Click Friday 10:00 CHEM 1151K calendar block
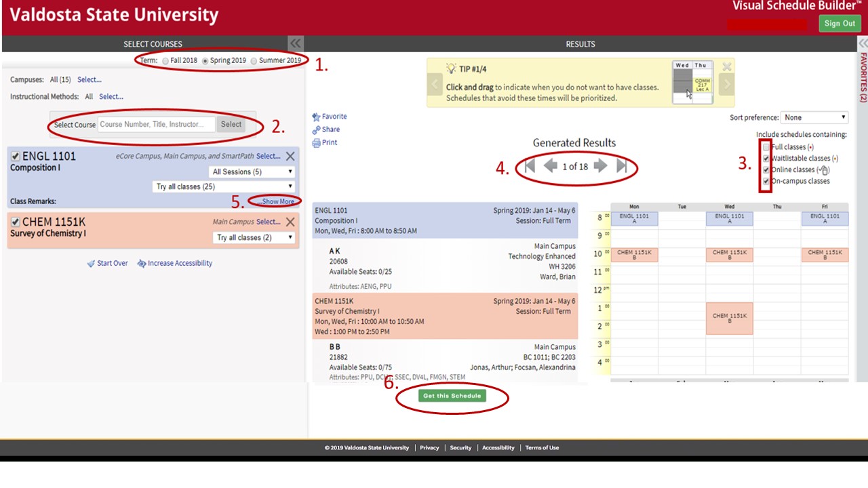 click(x=825, y=255)
